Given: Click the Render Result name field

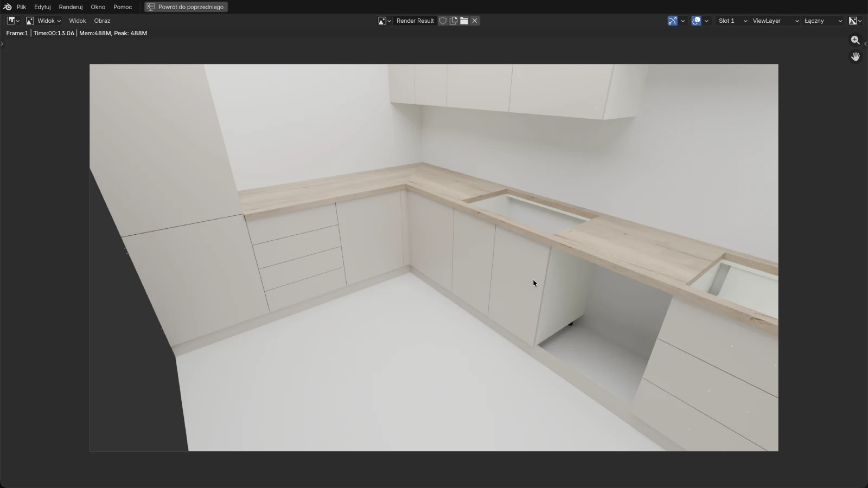Looking at the screenshot, I should click(415, 21).
